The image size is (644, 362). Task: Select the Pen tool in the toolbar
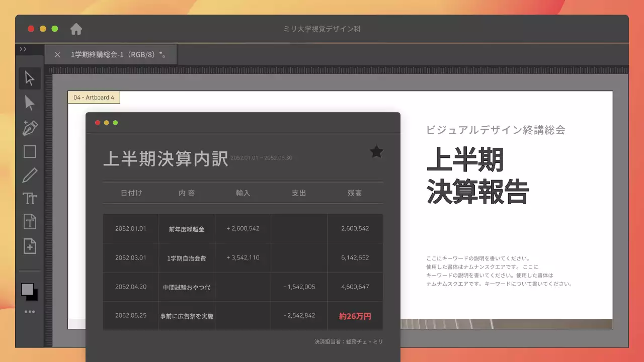tap(30, 128)
